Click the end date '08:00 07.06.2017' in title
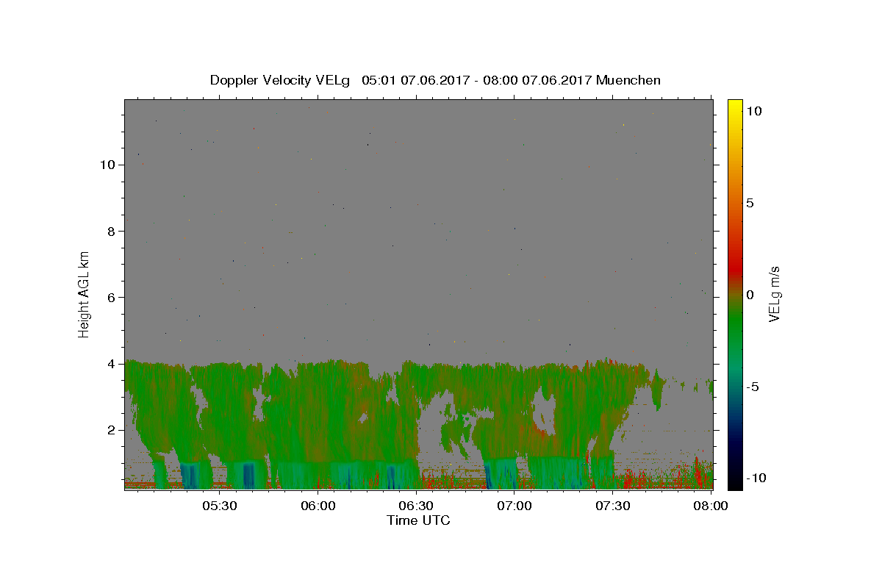The height and width of the screenshot is (588, 882). tap(536, 80)
